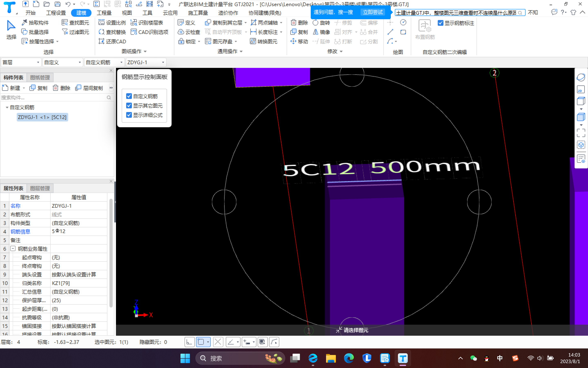Click 过滤图元 filter elements

75,32
